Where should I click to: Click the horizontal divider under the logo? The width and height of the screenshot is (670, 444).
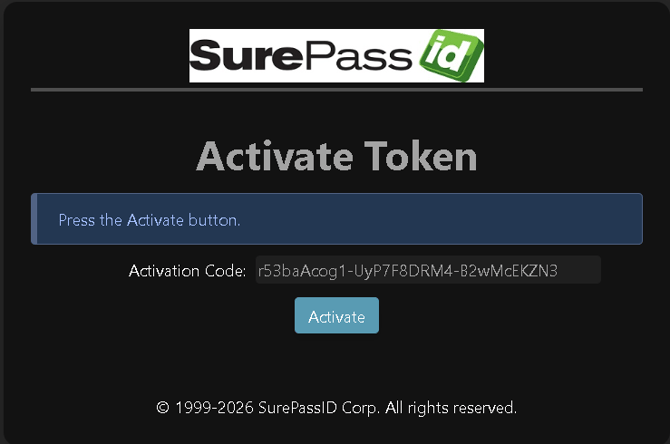click(337, 90)
